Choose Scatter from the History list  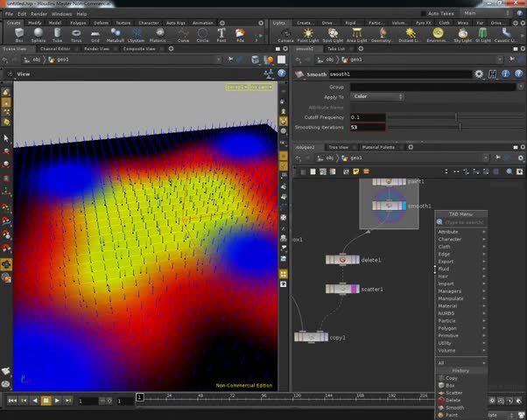tap(454, 393)
